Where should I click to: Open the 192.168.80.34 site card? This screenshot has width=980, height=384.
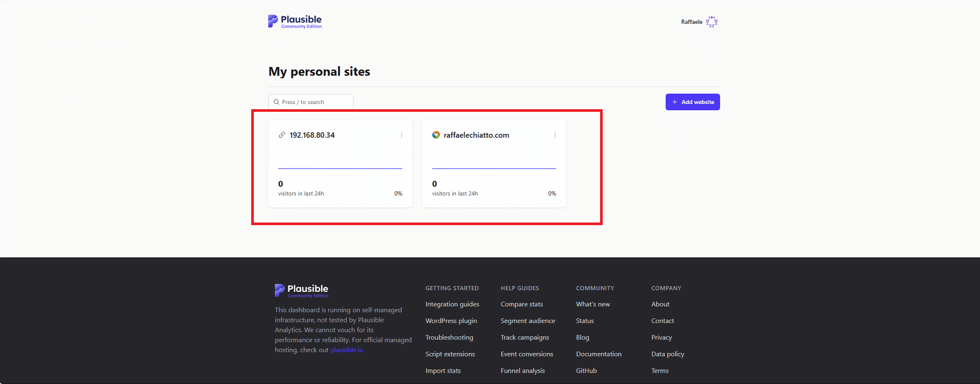click(340, 164)
